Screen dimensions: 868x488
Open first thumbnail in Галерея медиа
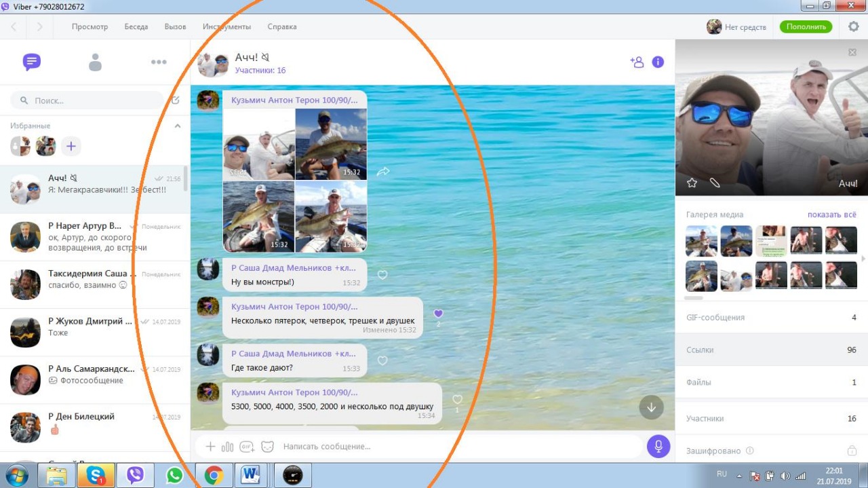pyautogui.click(x=701, y=240)
